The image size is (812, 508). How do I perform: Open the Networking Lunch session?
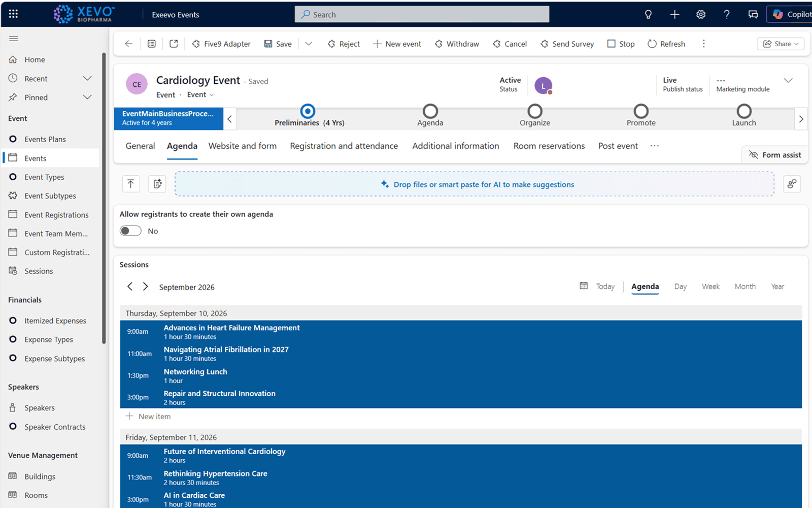(461, 375)
